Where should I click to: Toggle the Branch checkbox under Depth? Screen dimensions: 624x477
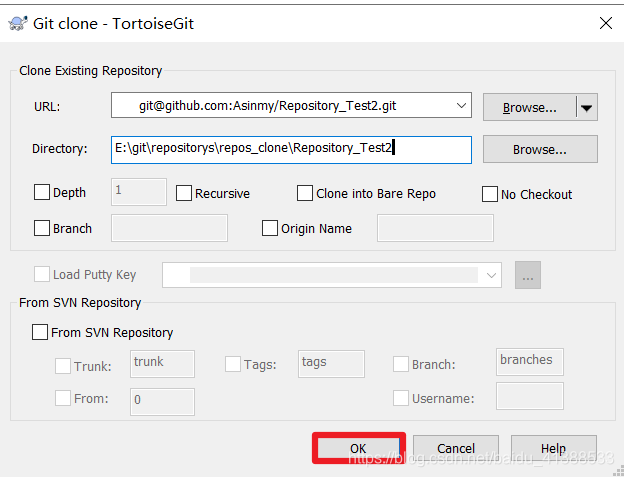click(x=42, y=228)
